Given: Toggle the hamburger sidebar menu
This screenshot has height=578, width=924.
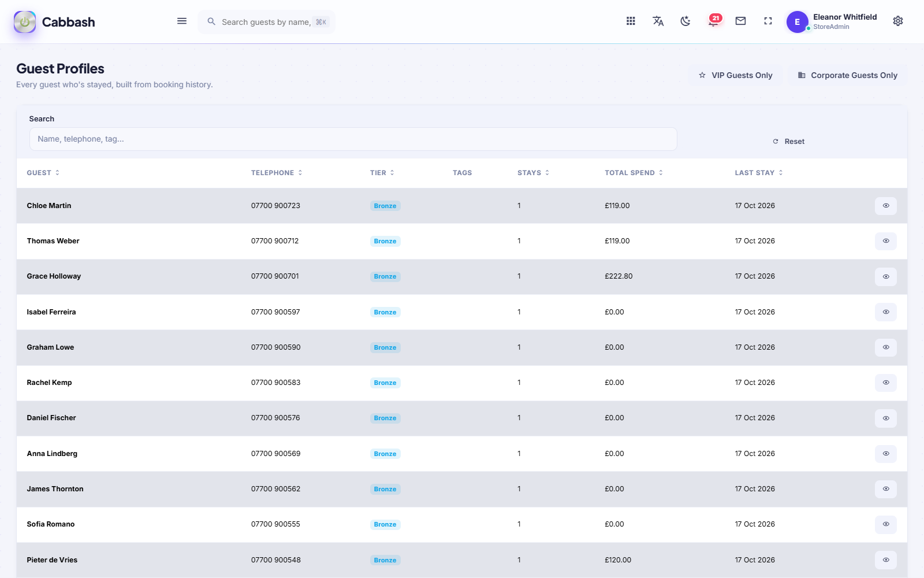Looking at the screenshot, I should [x=182, y=21].
